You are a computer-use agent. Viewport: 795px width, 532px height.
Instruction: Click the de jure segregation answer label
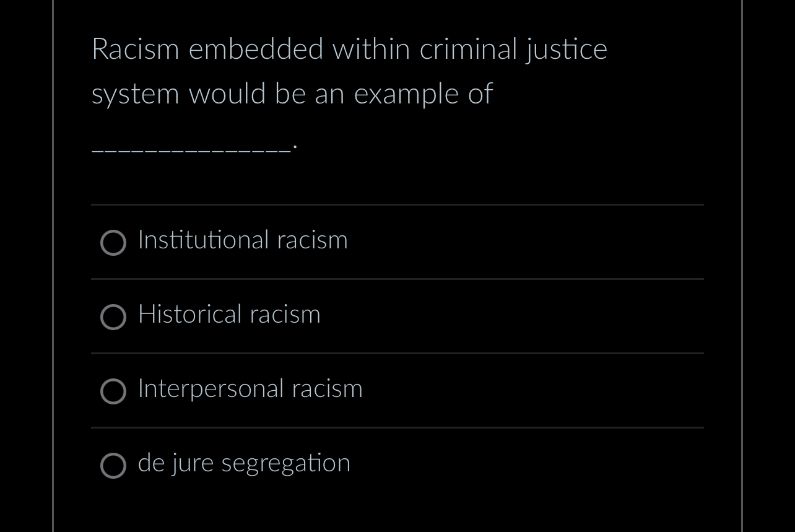pos(243,463)
